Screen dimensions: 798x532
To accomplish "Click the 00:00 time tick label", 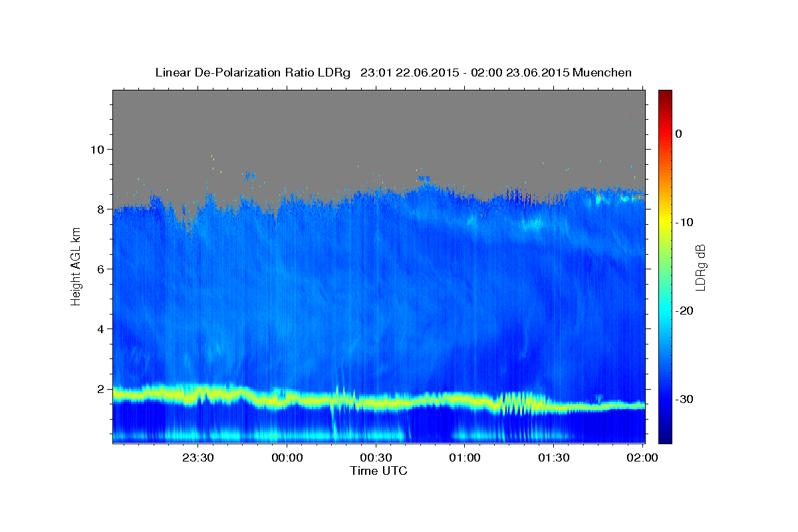I will (x=287, y=458).
